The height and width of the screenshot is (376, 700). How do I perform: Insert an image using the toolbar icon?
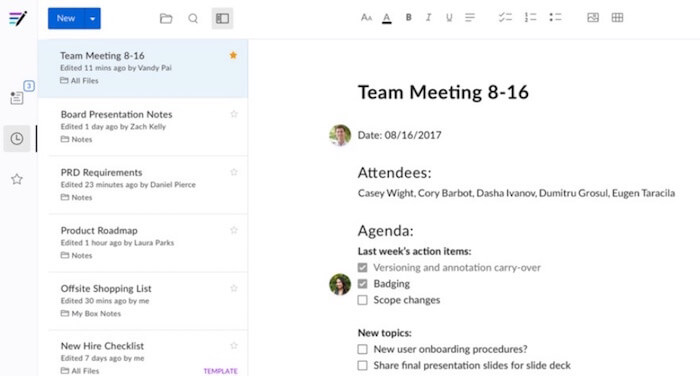pos(593,17)
